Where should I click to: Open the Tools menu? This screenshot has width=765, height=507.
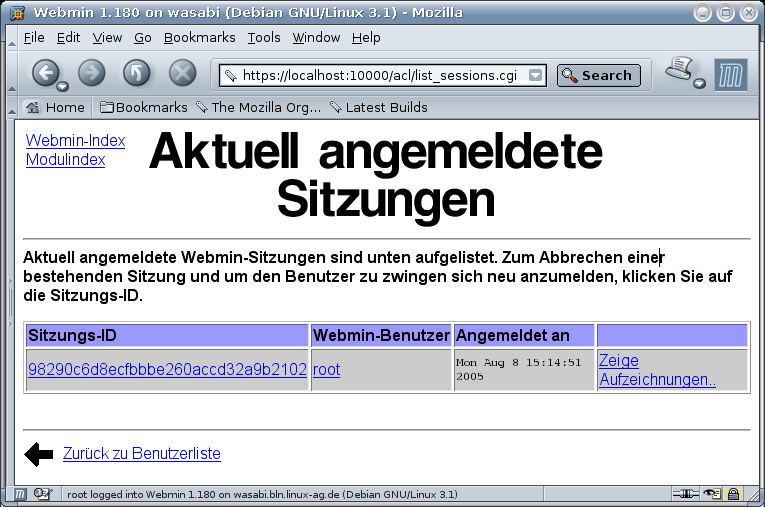coord(264,38)
